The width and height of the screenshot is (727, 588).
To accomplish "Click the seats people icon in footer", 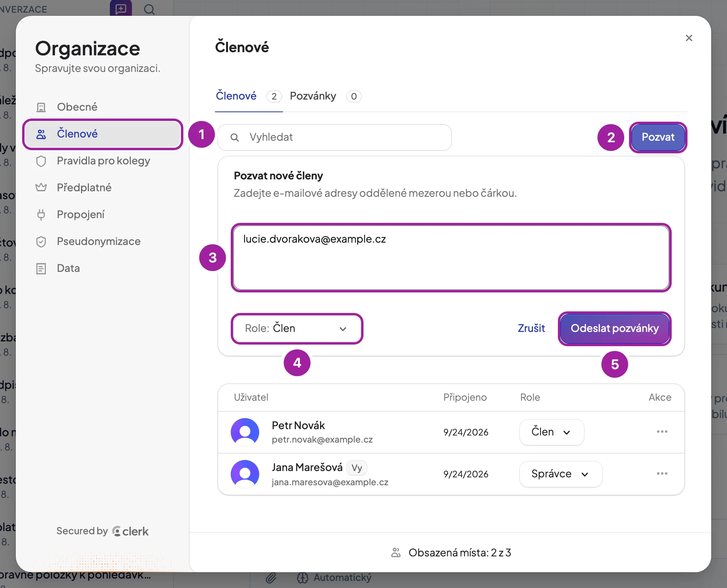I will tap(396, 552).
